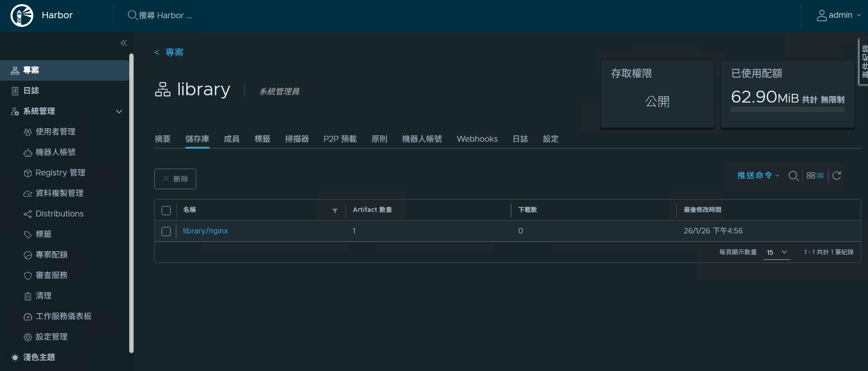
Task: Click the 刪除 delete button
Action: 175,179
